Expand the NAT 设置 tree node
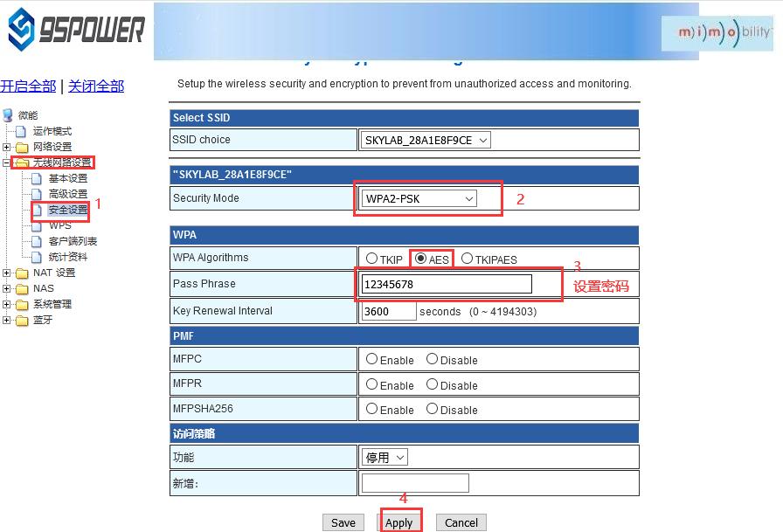 (7, 273)
